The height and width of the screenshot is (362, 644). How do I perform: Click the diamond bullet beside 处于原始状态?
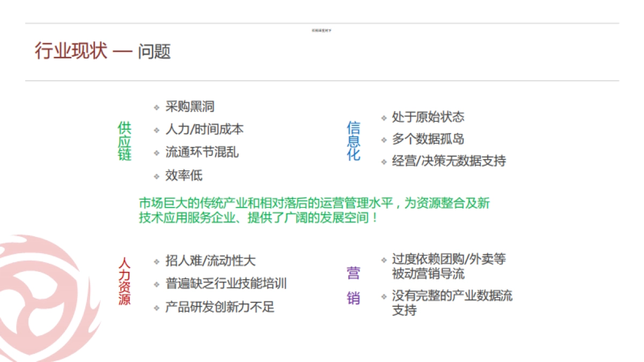click(x=383, y=117)
